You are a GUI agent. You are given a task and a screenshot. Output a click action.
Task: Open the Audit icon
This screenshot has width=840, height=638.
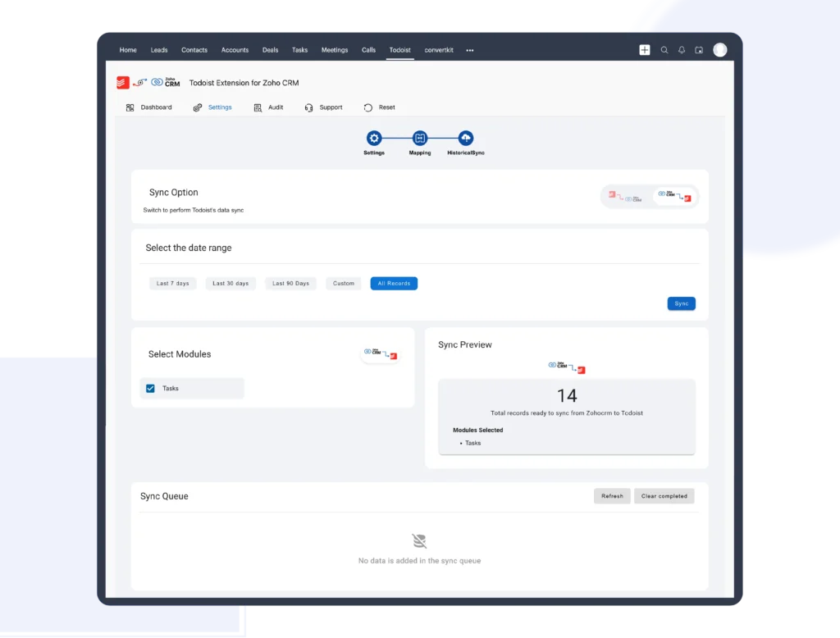click(257, 107)
